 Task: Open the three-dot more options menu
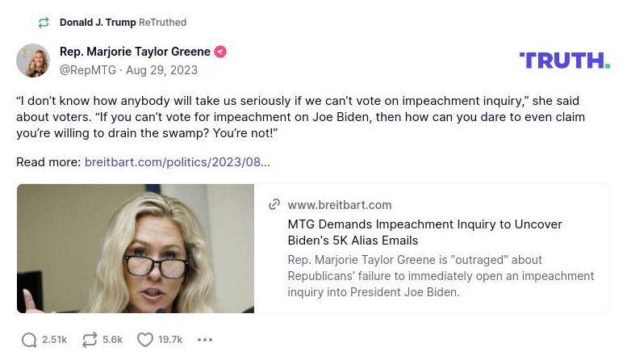click(x=205, y=340)
